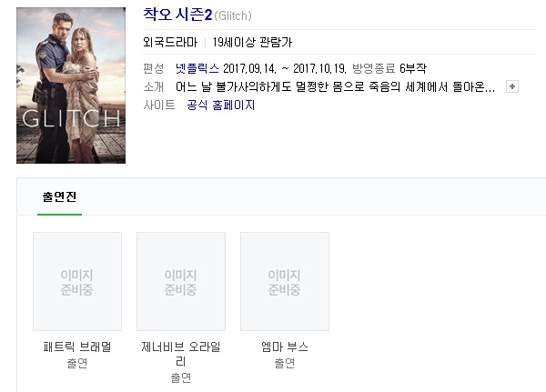
Task: Click the 6부작 episode count
Action: pyautogui.click(x=413, y=68)
